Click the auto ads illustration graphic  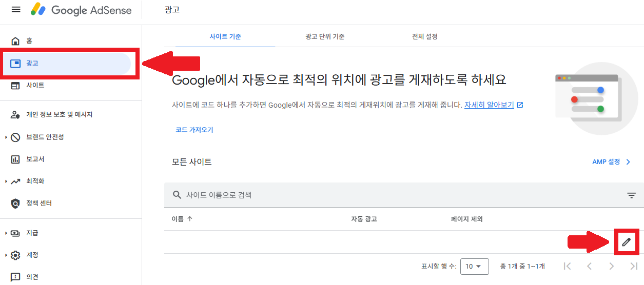(596, 98)
